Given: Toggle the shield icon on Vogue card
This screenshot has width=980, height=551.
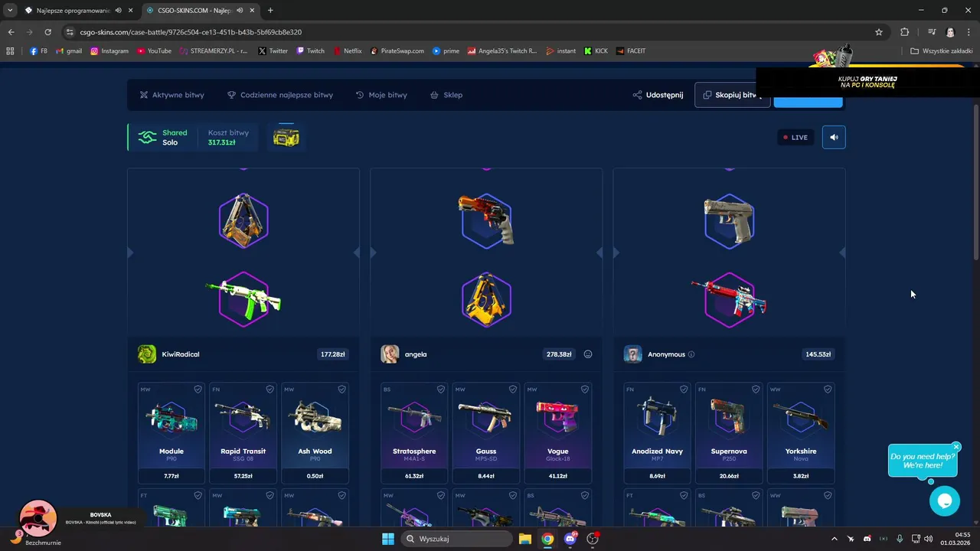Looking at the screenshot, I should [x=584, y=390].
